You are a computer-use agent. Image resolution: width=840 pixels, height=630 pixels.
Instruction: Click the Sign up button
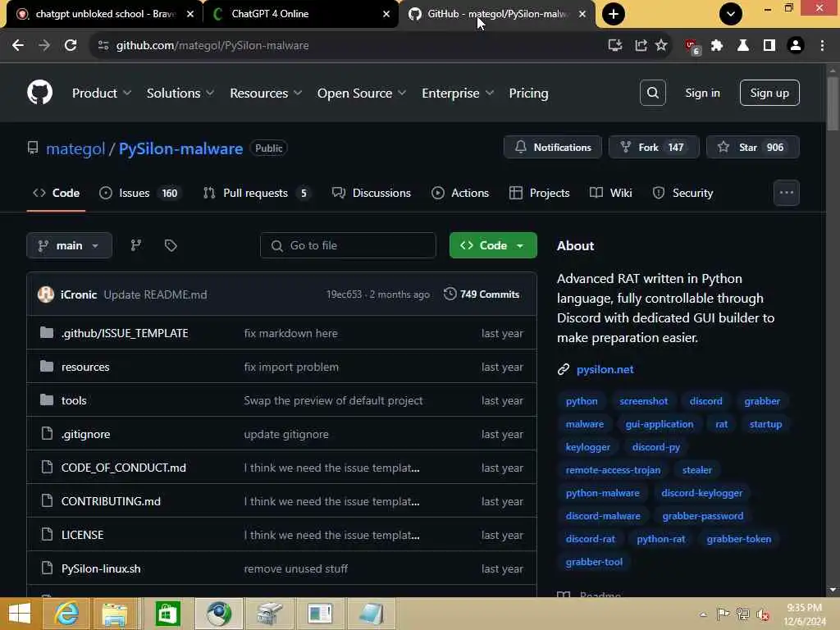coord(769,93)
